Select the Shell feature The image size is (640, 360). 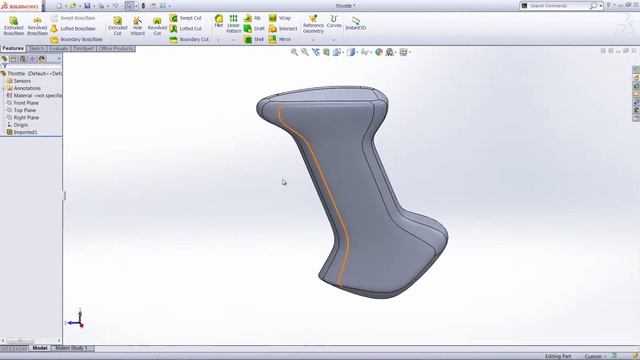tap(254, 40)
